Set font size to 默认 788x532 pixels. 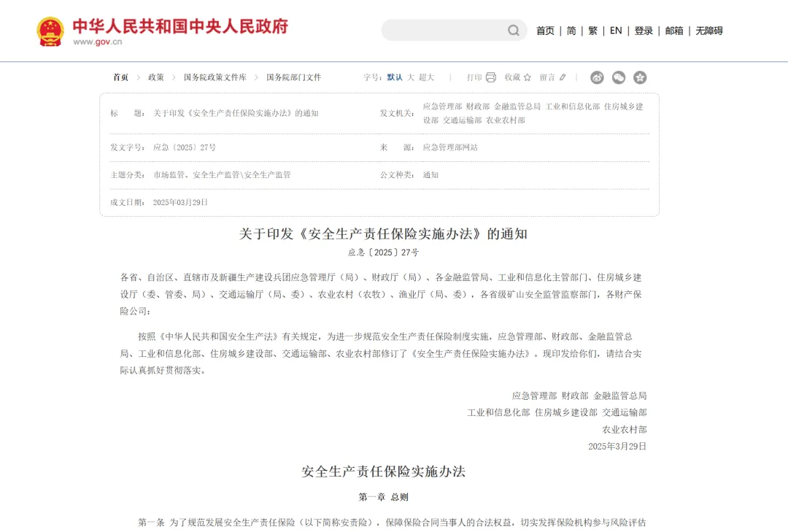[x=395, y=77]
